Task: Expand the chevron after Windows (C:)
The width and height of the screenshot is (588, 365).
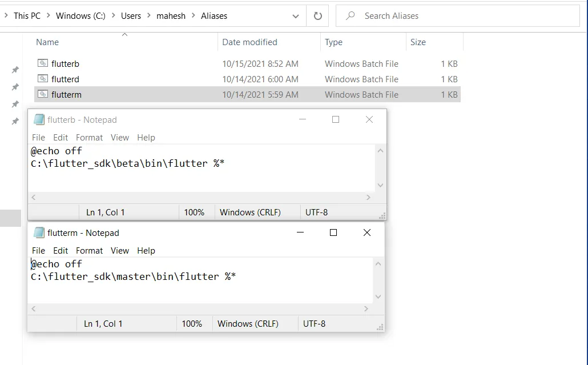Action: click(x=113, y=16)
